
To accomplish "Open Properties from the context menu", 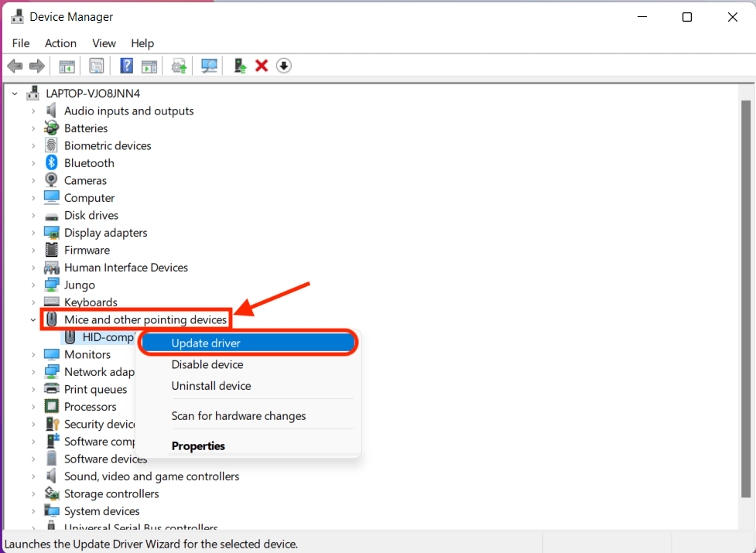I will 248,445.
